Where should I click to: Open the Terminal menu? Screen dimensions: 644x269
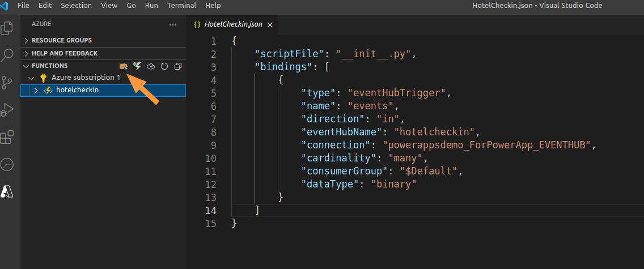click(x=181, y=6)
